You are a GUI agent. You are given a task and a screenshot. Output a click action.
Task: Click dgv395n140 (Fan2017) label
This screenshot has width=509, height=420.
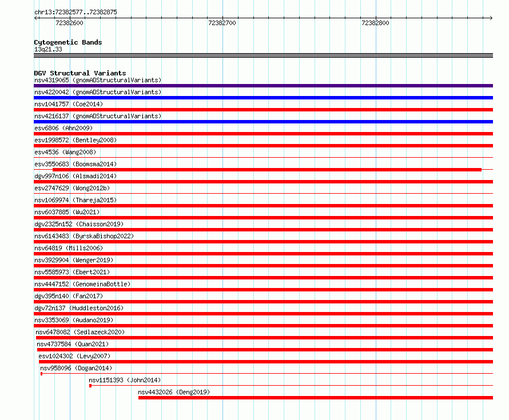(69, 296)
